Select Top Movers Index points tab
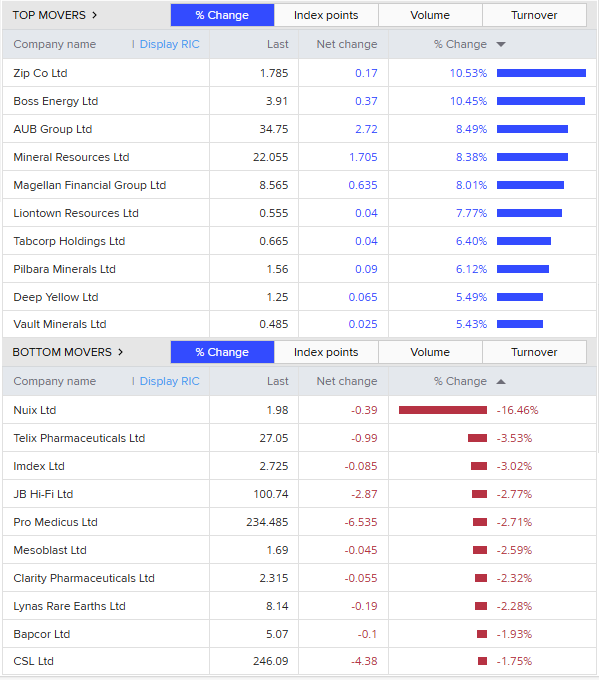Viewport: 599px width, 680px height. pyautogui.click(x=326, y=15)
